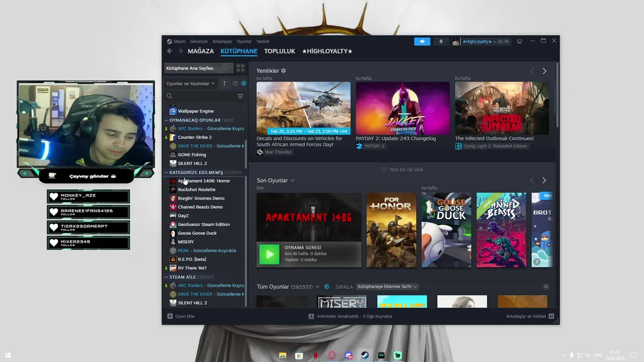
Task: Click Oyun Ekle button
Action: tap(181, 316)
